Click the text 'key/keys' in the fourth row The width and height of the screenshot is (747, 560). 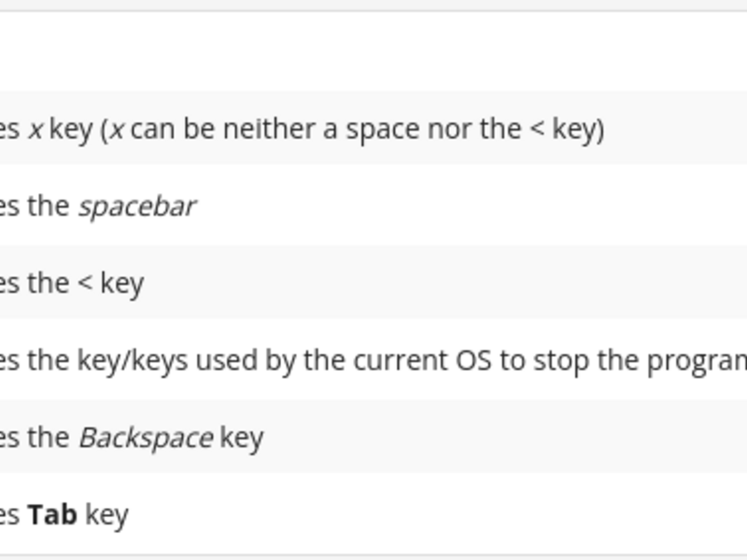coord(133,360)
